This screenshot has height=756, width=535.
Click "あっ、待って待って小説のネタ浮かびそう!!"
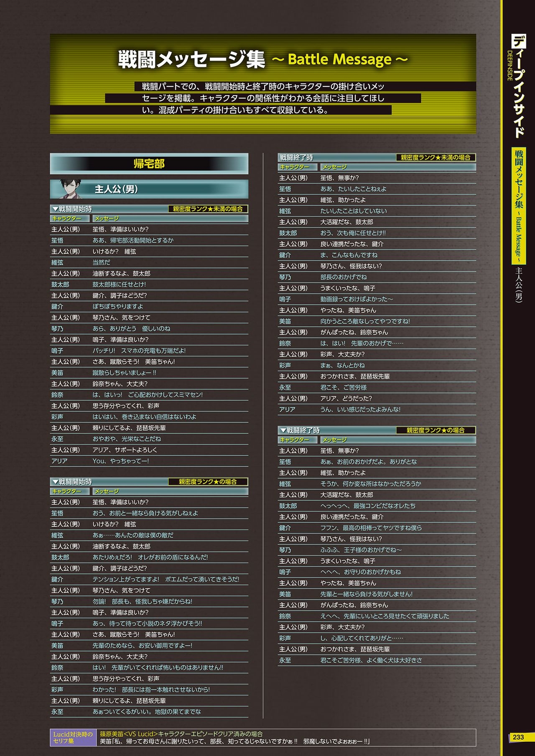pos(147,623)
